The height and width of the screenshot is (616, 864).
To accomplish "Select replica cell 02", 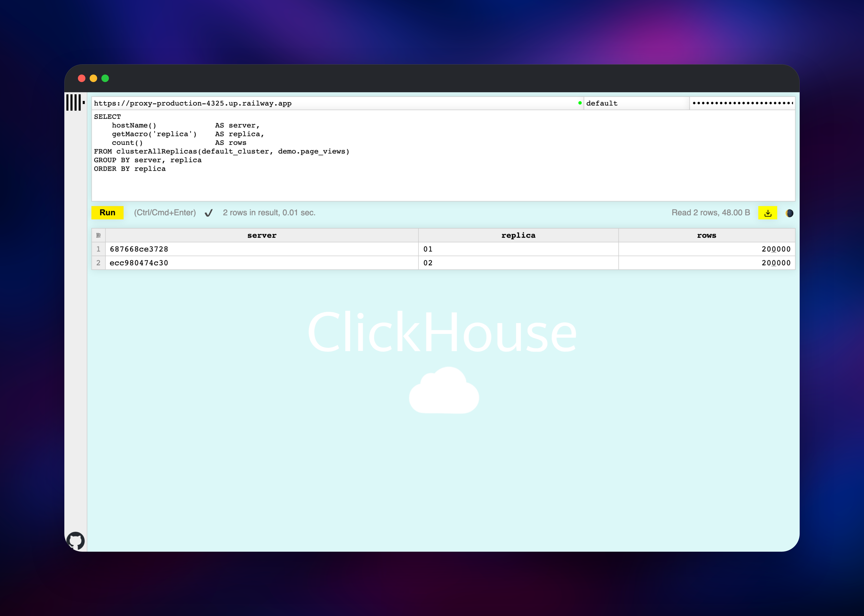I will 518,263.
